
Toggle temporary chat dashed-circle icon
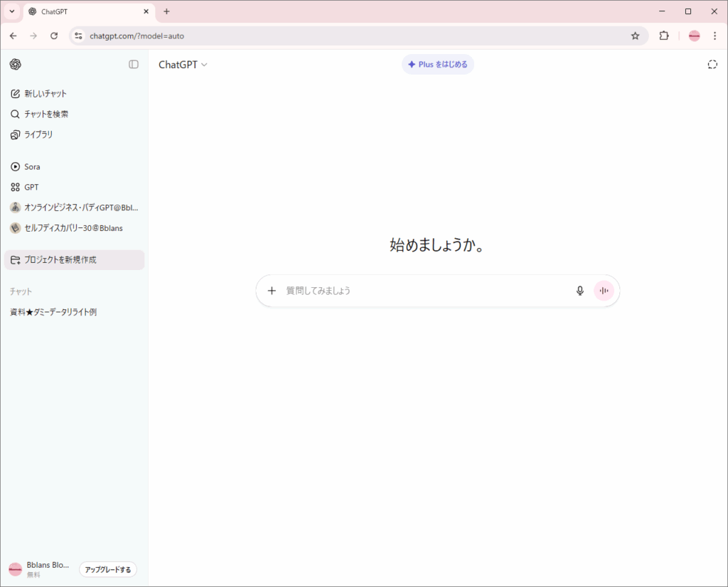(712, 65)
